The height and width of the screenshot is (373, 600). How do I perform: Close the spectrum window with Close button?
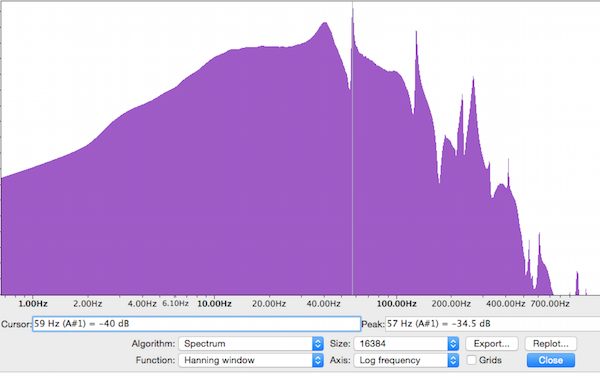pyautogui.click(x=551, y=360)
